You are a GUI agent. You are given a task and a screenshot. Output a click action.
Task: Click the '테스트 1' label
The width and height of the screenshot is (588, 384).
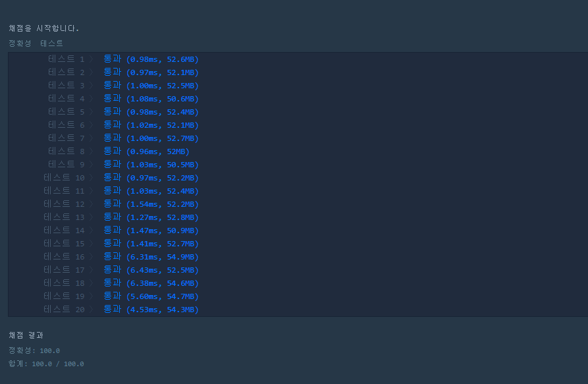67,59
